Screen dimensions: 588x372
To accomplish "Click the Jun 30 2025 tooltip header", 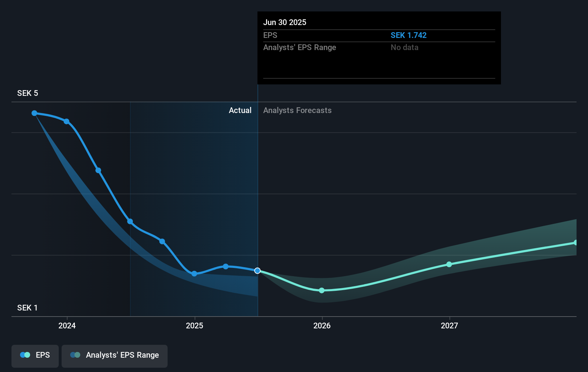I will [x=285, y=22].
